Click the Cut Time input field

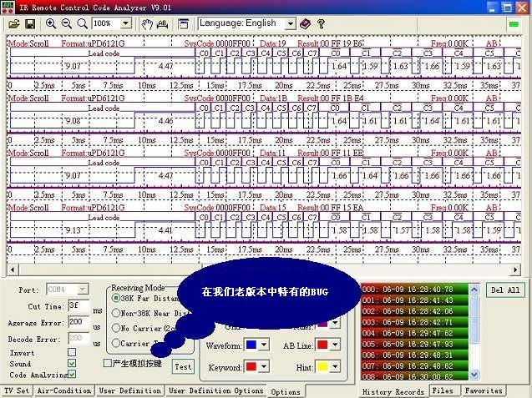tap(79, 306)
